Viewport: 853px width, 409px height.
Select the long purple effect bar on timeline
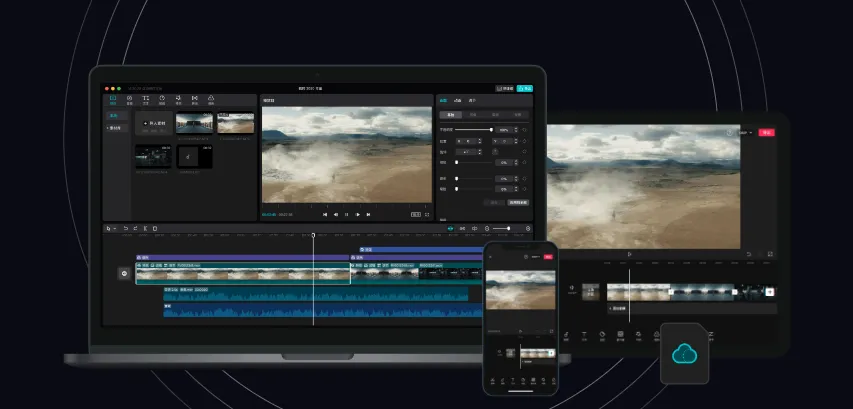tap(243, 257)
